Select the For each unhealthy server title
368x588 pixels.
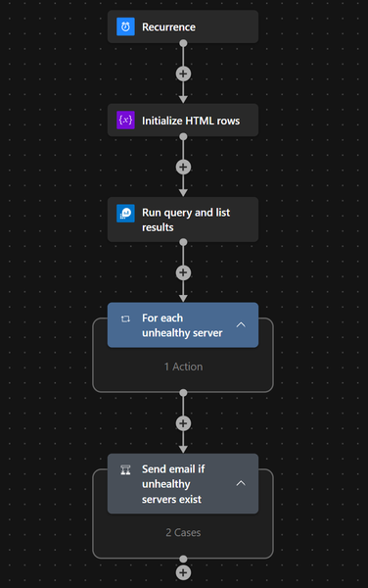pos(182,325)
